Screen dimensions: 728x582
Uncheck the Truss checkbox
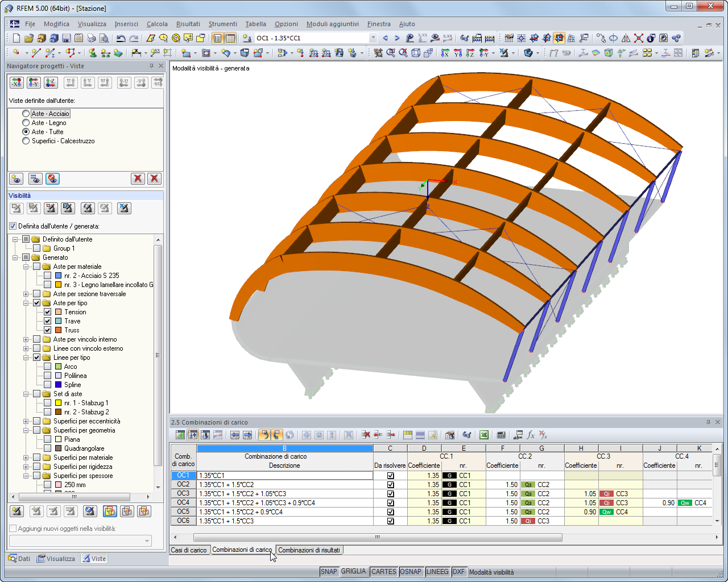tap(48, 330)
